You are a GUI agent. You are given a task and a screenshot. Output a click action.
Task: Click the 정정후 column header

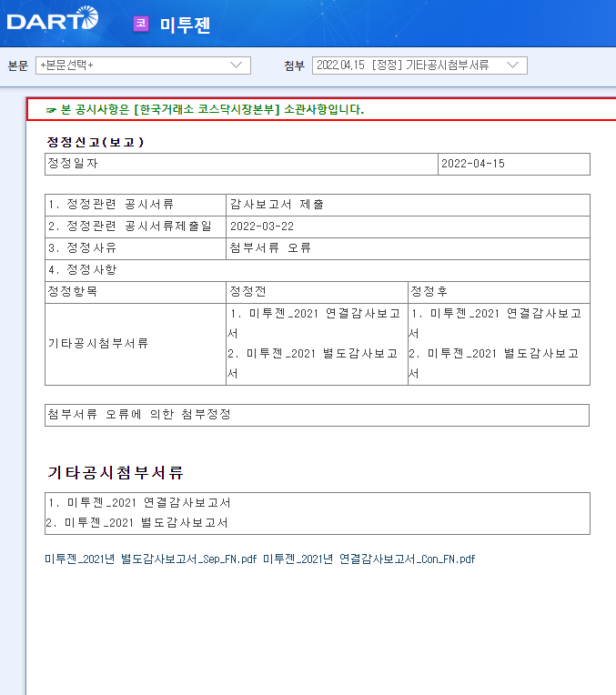pyautogui.click(x=499, y=292)
